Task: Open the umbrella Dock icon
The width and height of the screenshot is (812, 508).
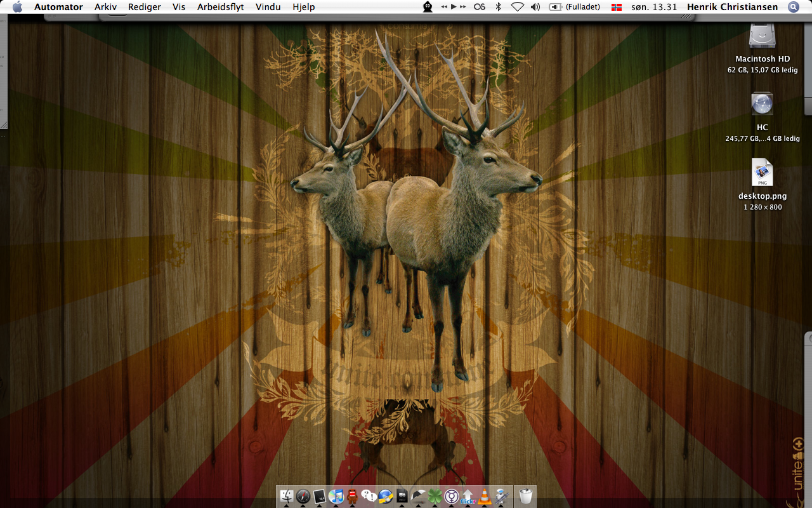Action: click(x=419, y=496)
